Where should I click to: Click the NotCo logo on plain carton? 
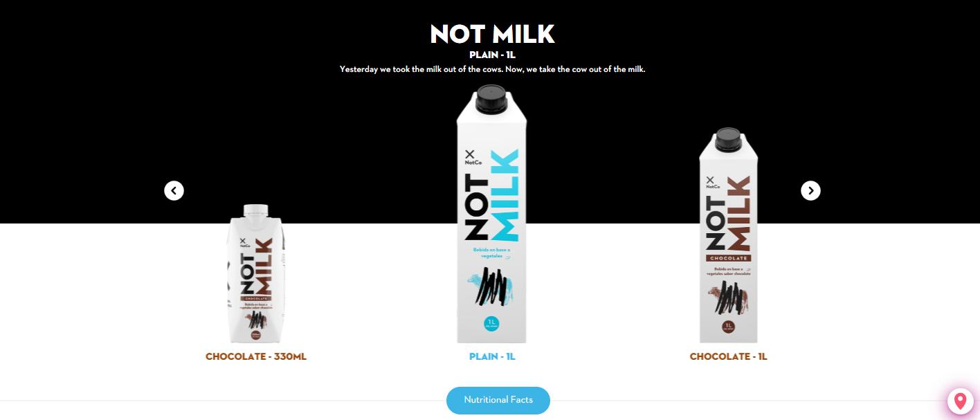[x=470, y=157]
